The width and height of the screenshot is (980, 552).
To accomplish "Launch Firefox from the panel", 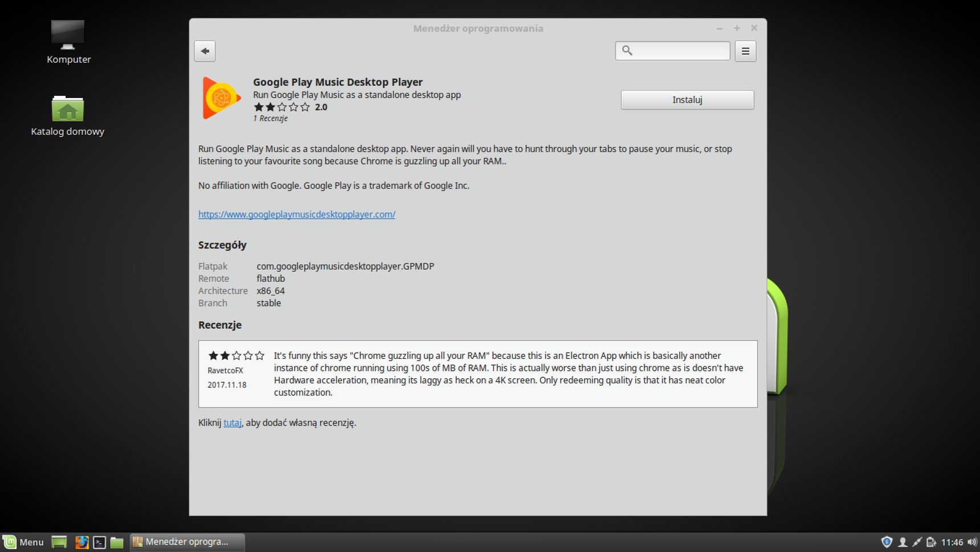I will point(82,542).
